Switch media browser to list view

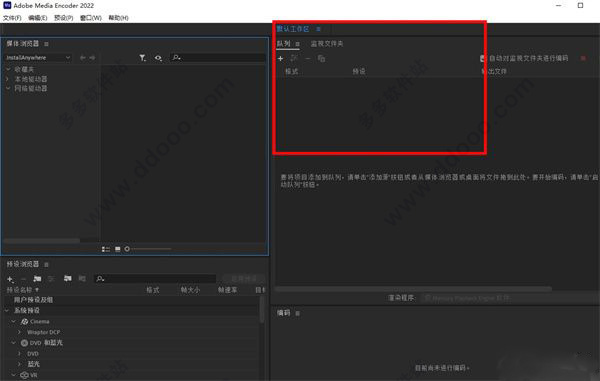106,249
